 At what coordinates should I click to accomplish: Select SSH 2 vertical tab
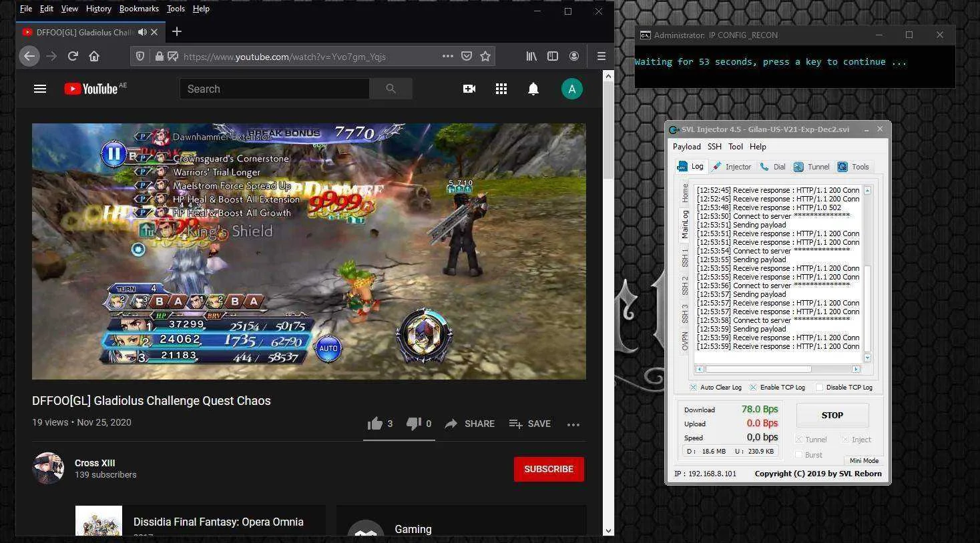click(685, 286)
